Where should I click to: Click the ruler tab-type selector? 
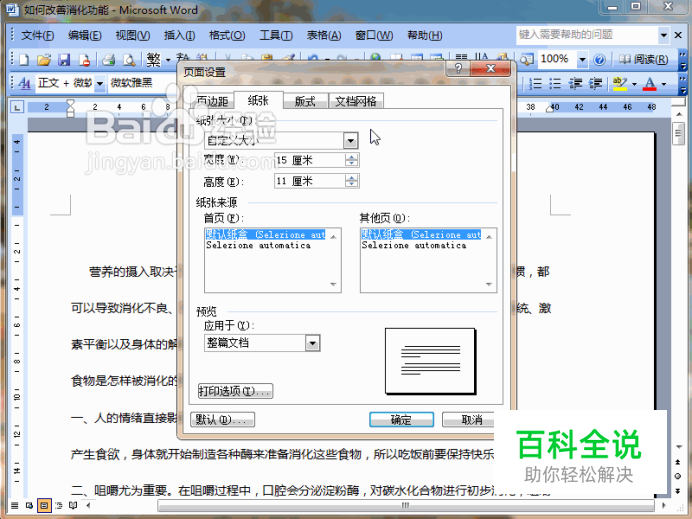tap(17, 107)
